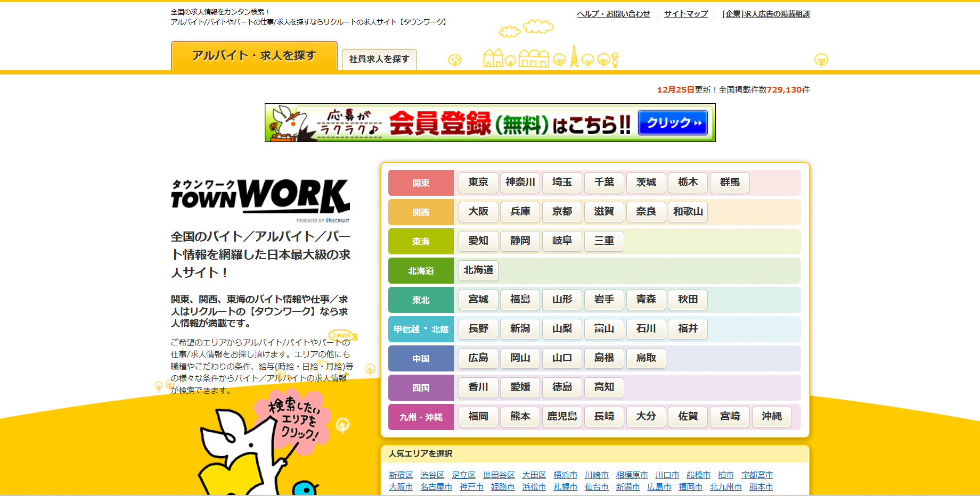
Task: Choose the 福島 prefecture button
Action: pyautogui.click(x=520, y=300)
